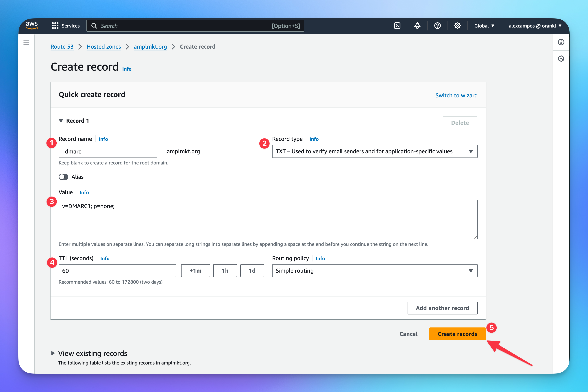Open the notifications bell
The width and height of the screenshot is (588, 392).
click(x=417, y=26)
